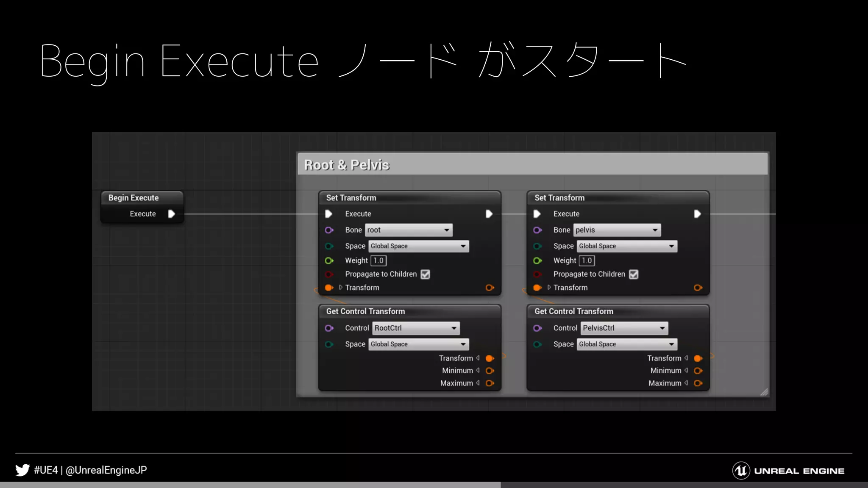The image size is (868, 488).
Task: Click Maximum output pin on PelvisCtrl node
Action: (698, 383)
